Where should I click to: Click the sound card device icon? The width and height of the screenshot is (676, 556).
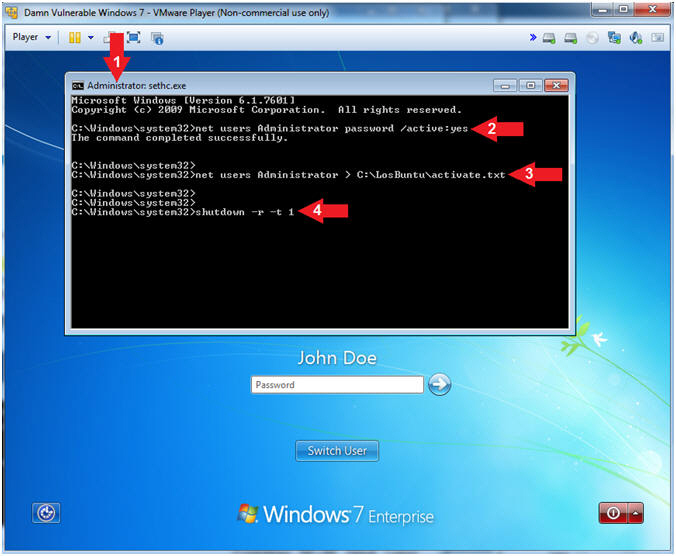tap(636, 38)
